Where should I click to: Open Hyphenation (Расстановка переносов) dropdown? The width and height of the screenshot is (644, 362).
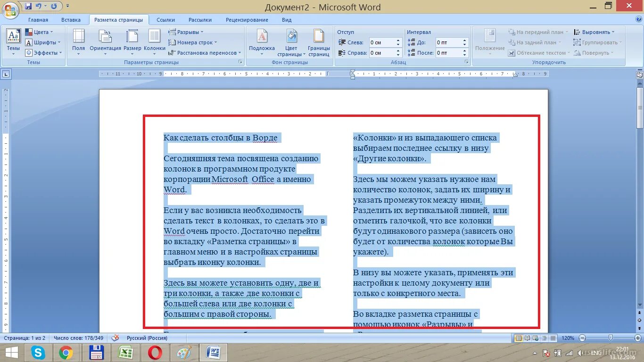(205, 53)
